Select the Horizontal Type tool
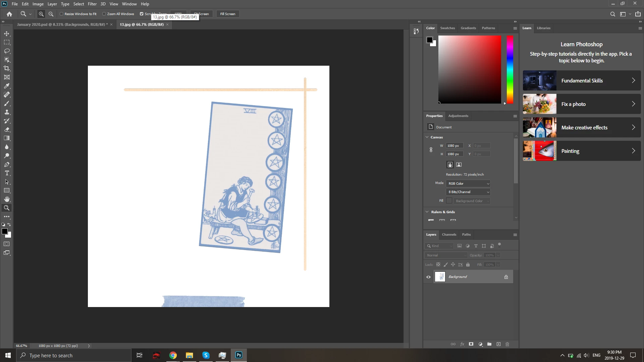This screenshot has height=362, width=644. pos(7,173)
